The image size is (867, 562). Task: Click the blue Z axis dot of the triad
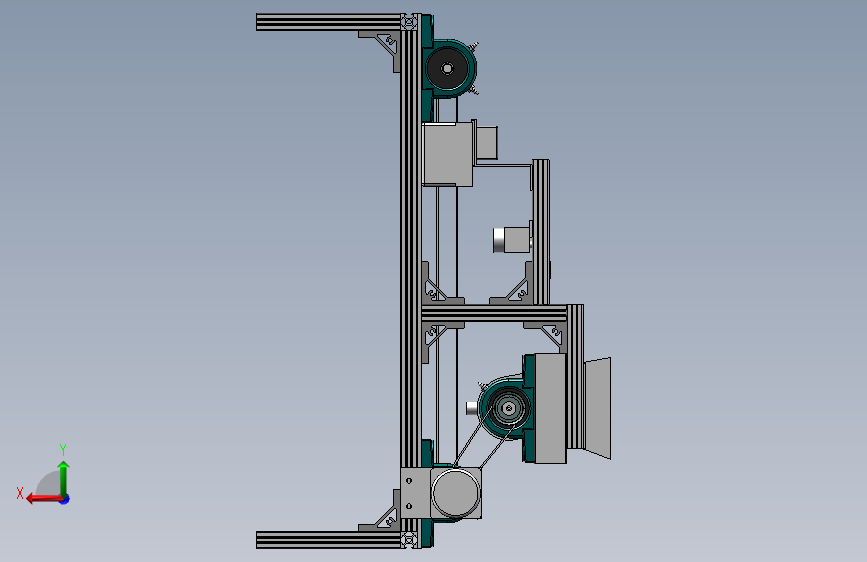tap(65, 500)
